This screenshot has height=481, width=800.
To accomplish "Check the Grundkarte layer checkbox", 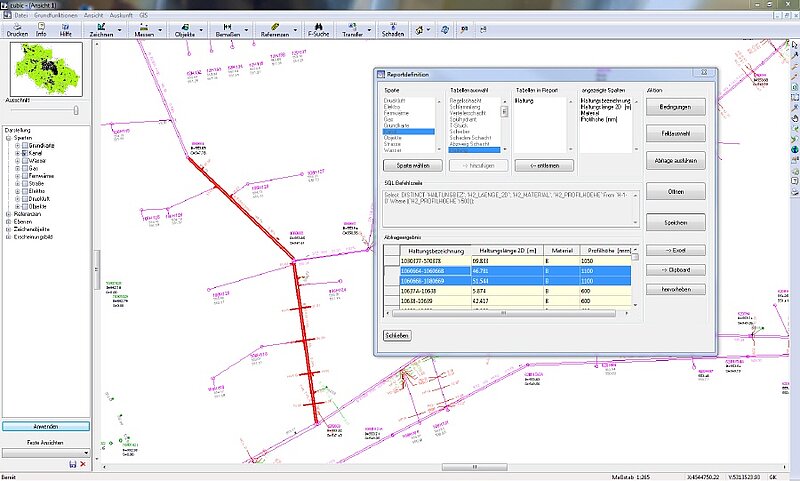I will pyautogui.click(x=24, y=146).
